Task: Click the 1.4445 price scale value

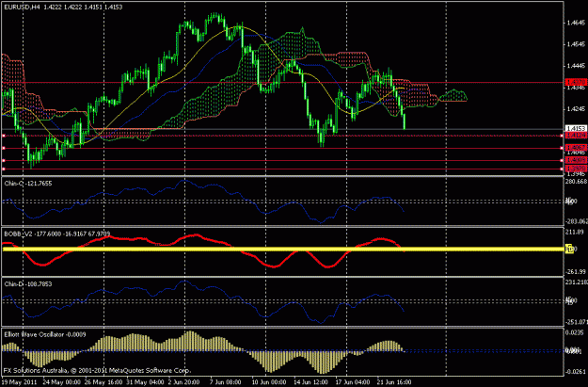Action: tap(577, 66)
